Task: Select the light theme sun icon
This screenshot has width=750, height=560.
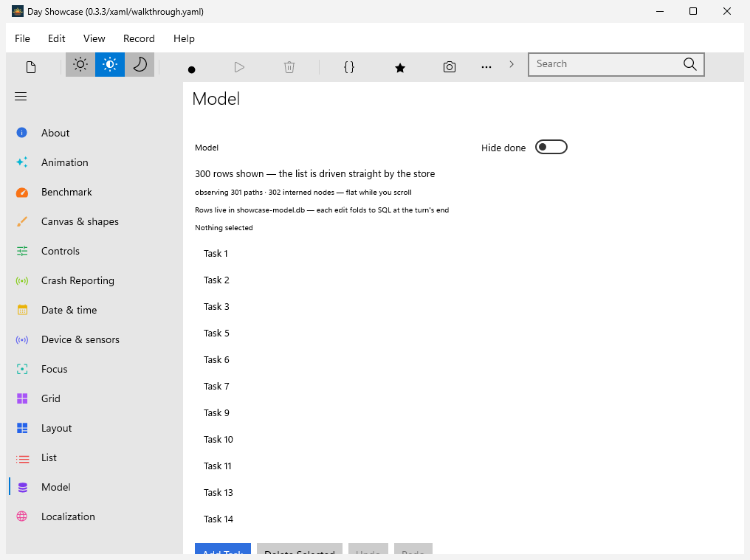Action: (80, 65)
